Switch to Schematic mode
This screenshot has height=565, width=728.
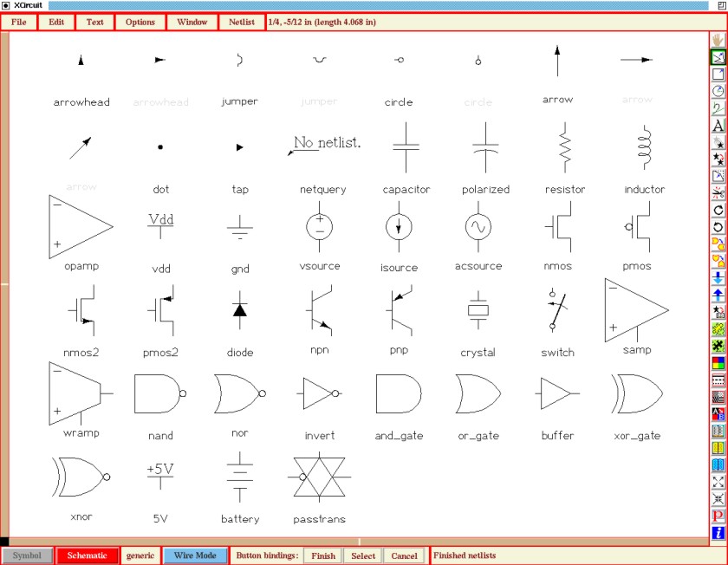point(87,555)
